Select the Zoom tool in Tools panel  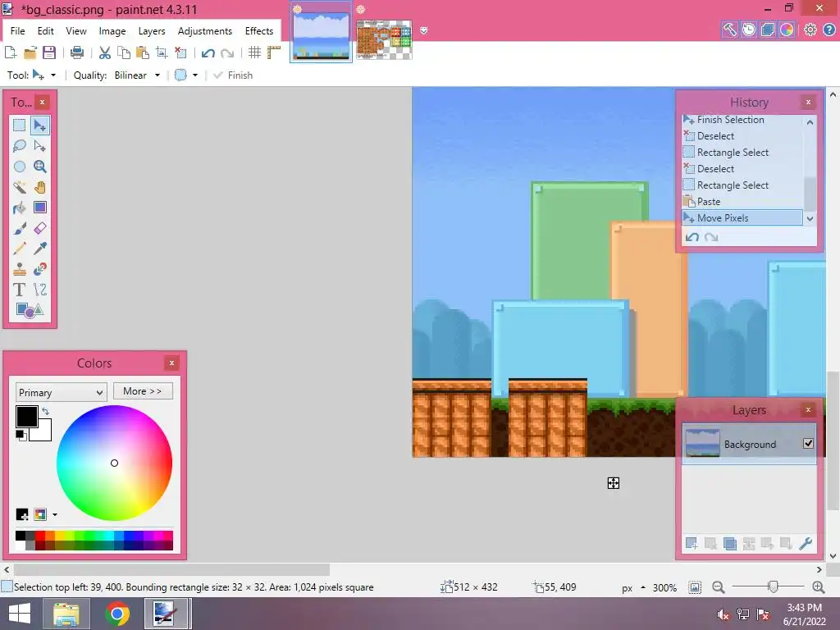pos(39,167)
